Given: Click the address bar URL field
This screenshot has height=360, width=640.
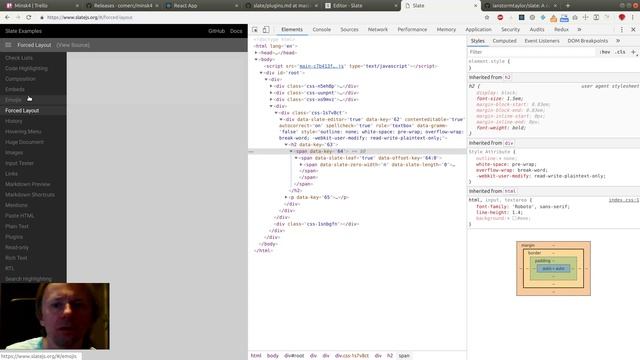Looking at the screenshot, I should point(261,18).
